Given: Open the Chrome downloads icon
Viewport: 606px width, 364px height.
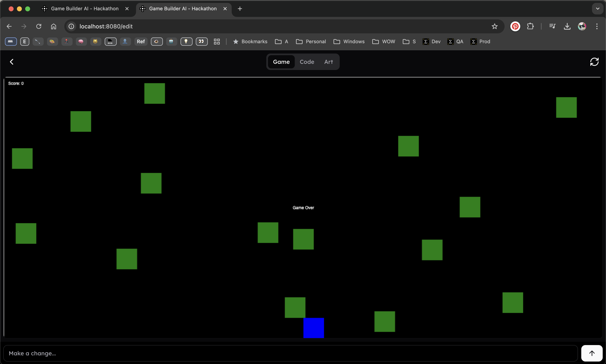Looking at the screenshot, I should tap(567, 26).
